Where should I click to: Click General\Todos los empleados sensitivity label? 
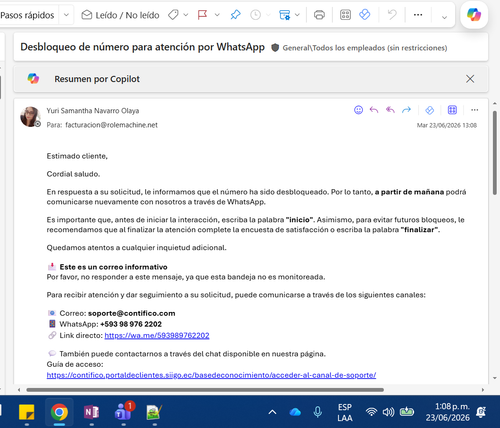point(365,48)
